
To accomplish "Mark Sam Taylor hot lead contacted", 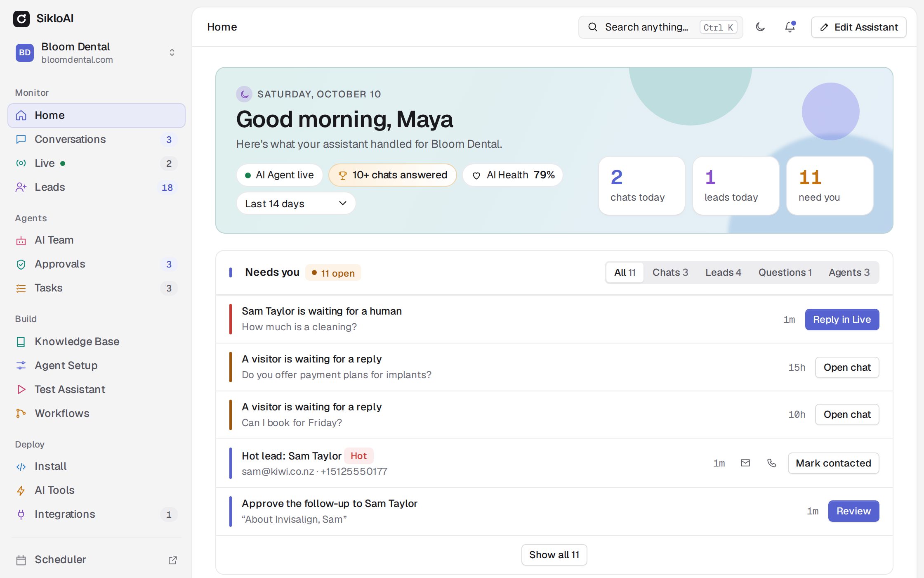I will [x=833, y=463].
